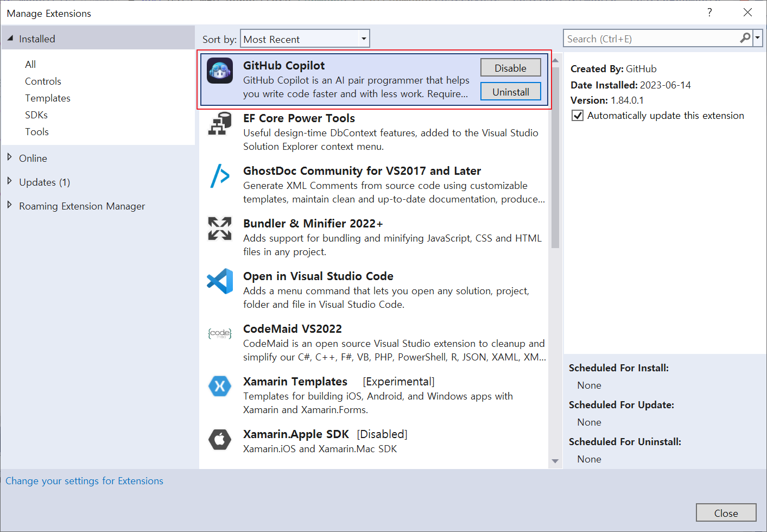Click the Bundler & Minifier 2022+ icon

[x=220, y=229]
